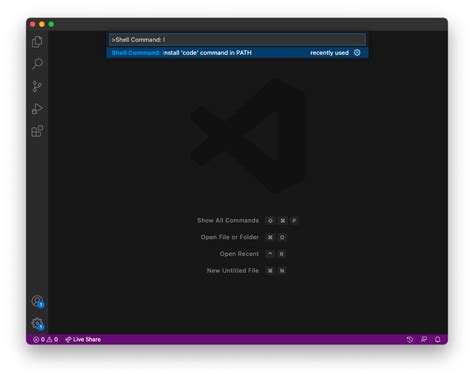The image size is (474, 379).
Task: Minimize the window with yellow button
Action: 42,24
